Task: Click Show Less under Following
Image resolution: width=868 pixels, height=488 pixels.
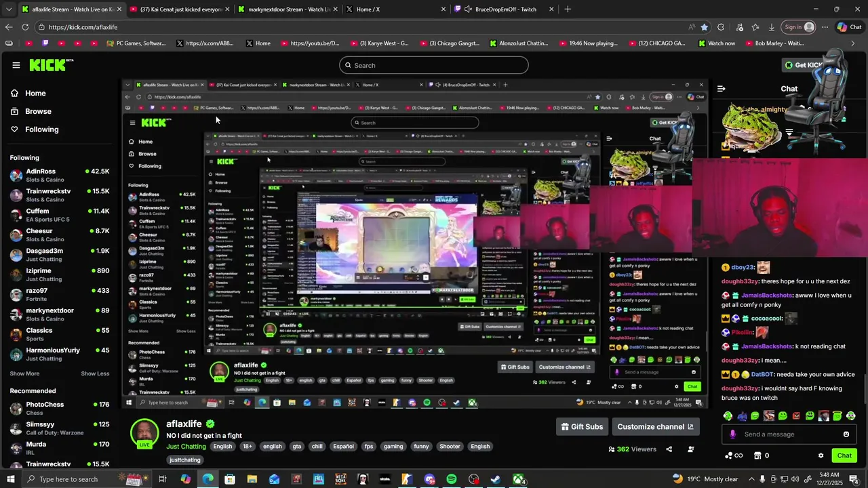Action: (95, 373)
